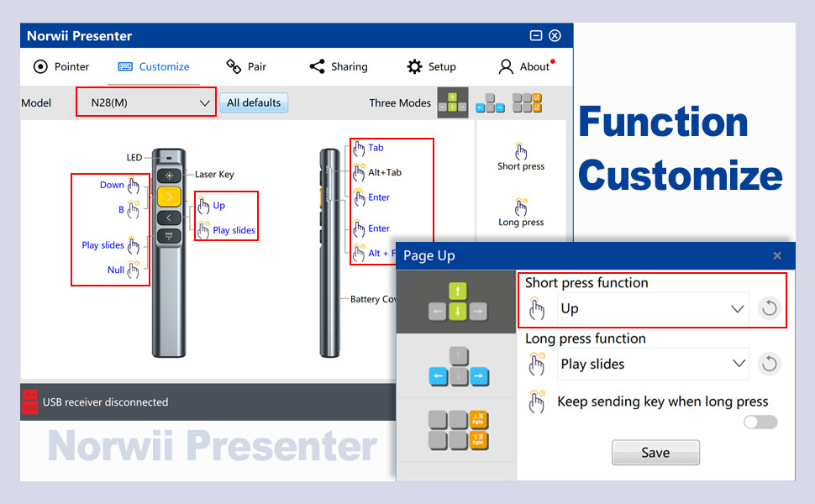
Task: Open the Sharing tab
Action: [x=339, y=66]
